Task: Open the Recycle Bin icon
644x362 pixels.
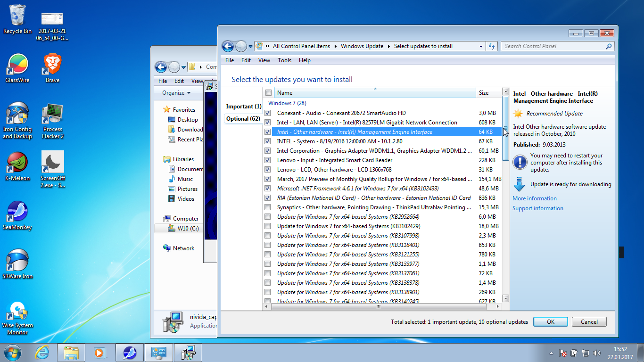Action: pyautogui.click(x=17, y=15)
